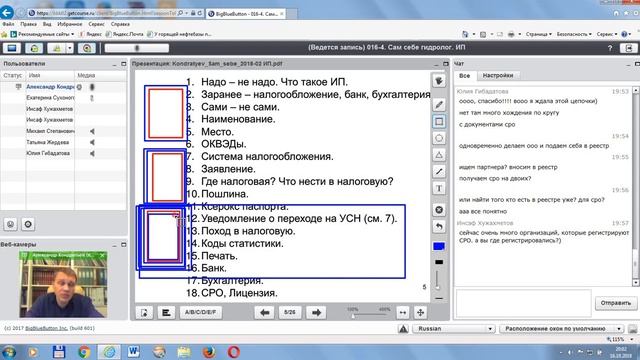Select the Ellipse whiteboard tool
The height and width of the screenshot is (360, 640).
click(439, 138)
